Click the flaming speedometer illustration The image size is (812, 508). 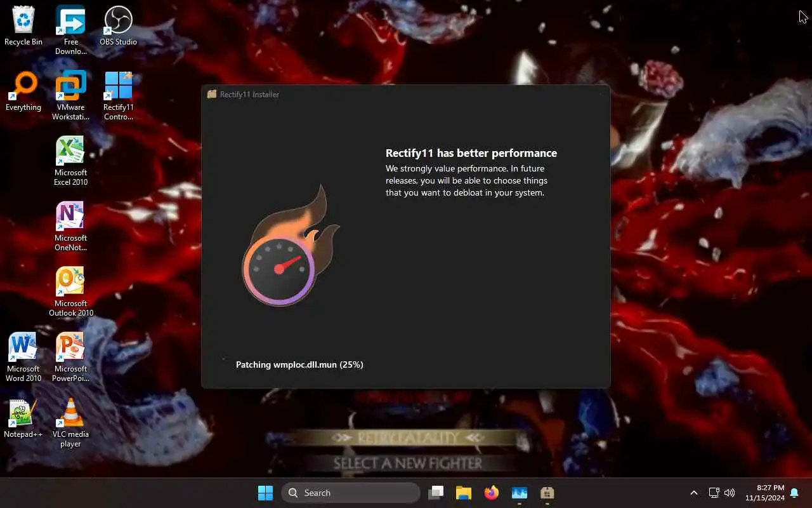(291, 245)
